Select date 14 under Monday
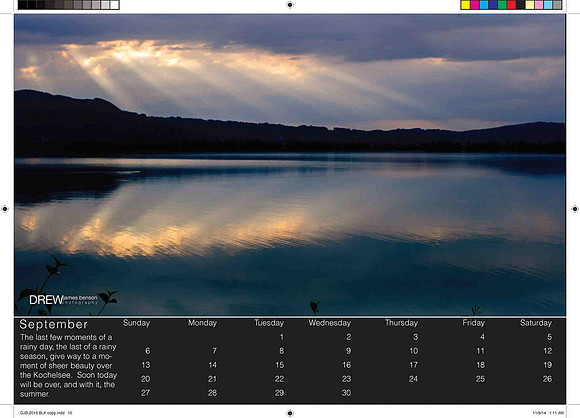 [x=213, y=365]
